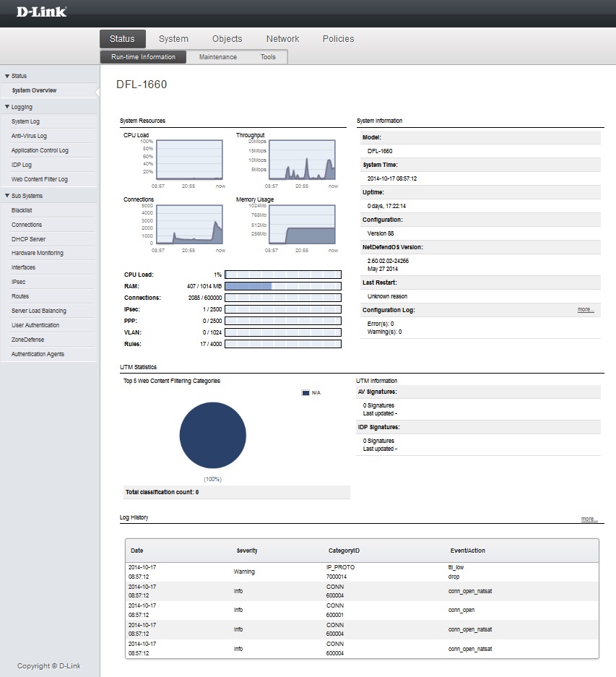616x677 pixels.
Task: Open the Maintenance sub-tab
Action: click(217, 57)
